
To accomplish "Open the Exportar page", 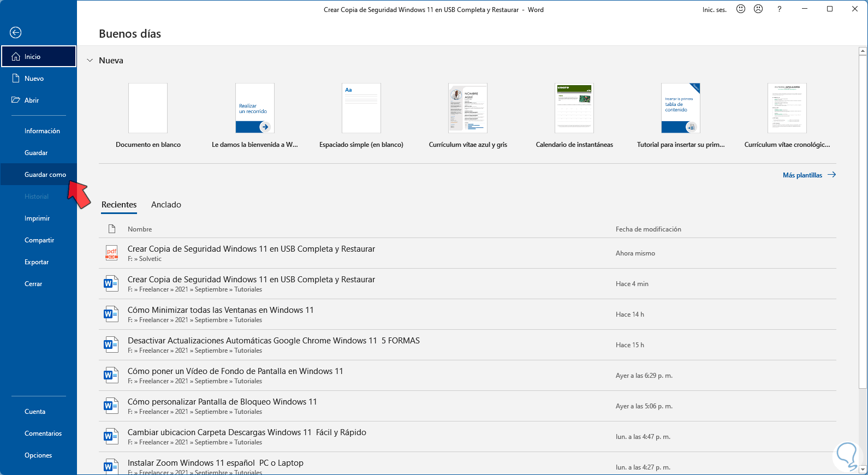I will point(39,262).
